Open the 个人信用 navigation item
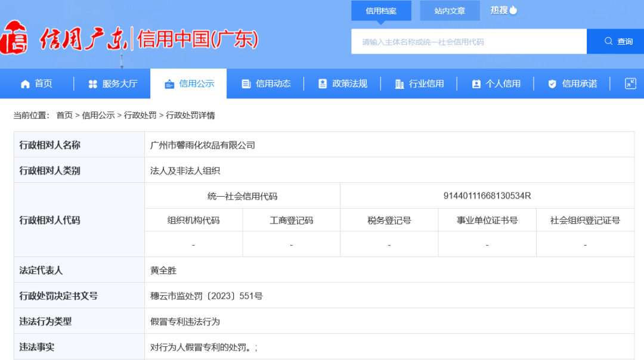644x360 pixels. 496,83
